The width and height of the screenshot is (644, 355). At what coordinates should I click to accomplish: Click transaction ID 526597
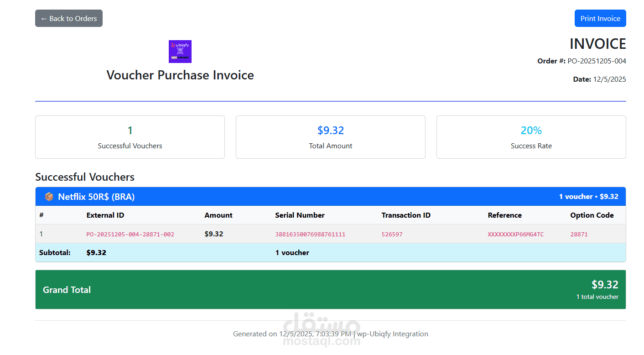point(392,235)
